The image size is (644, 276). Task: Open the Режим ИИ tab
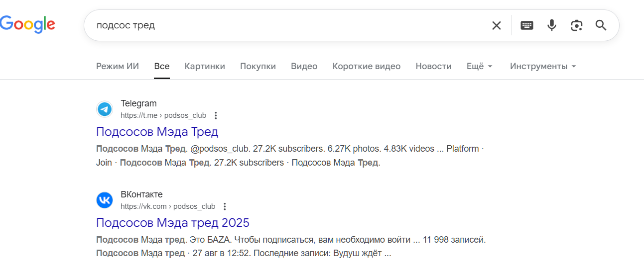[118, 66]
